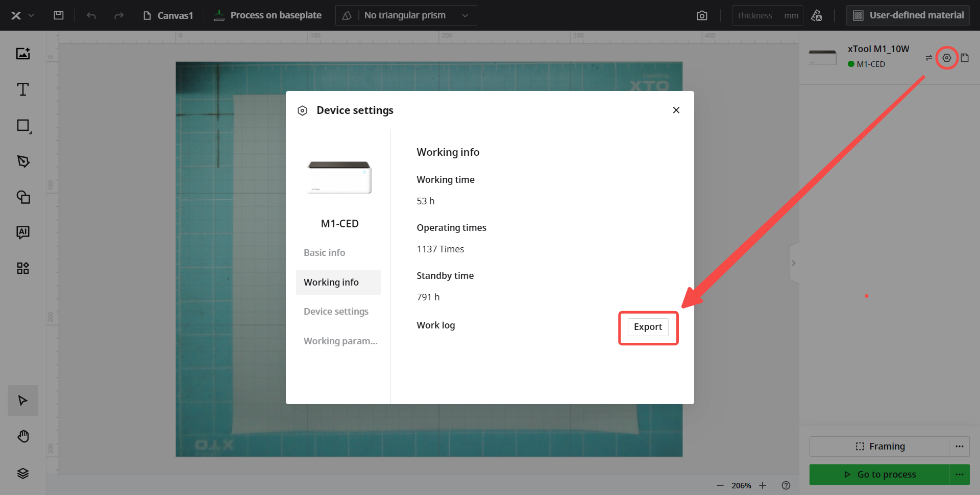This screenshot has width=980, height=495.
Task: Activate the selection arrow tool
Action: pyautogui.click(x=23, y=400)
